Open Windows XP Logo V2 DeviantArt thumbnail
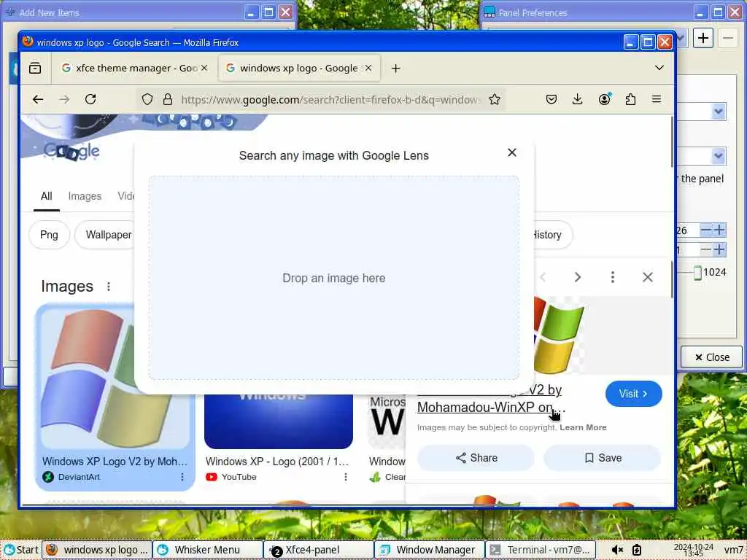Viewport: 747px width, 560px height. click(115, 378)
